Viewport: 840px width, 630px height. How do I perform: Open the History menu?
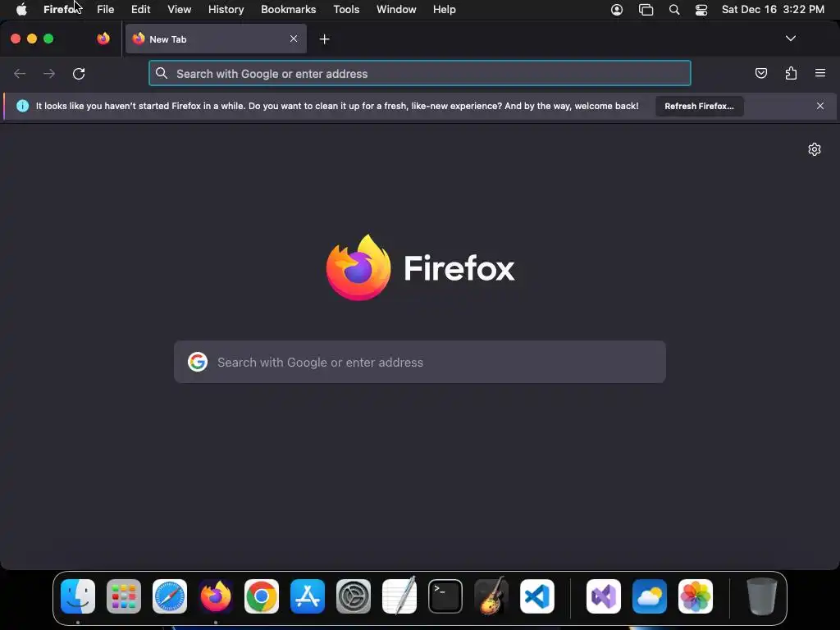click(x=226, y=10)
